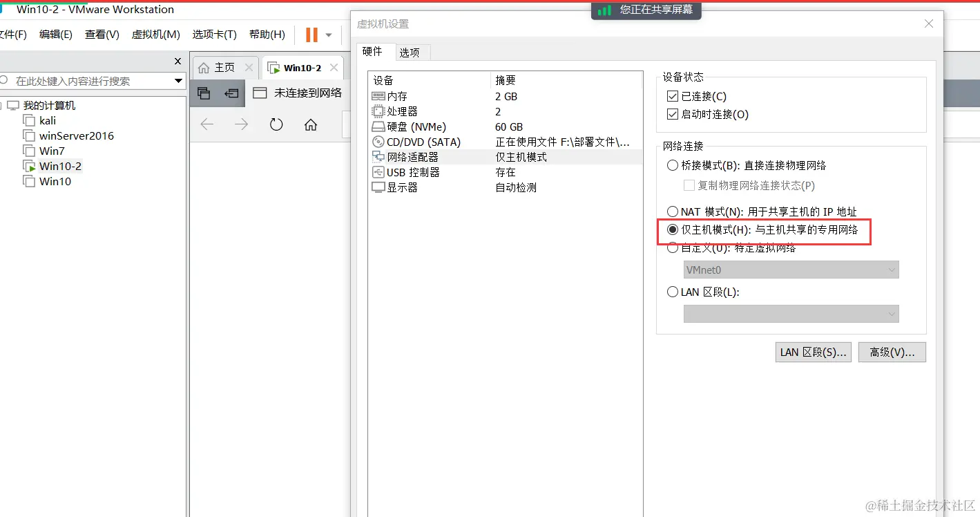This screenshot has width=980, height=517.
Task: Click the orange pause VM icon
Action: click(311, 35)
